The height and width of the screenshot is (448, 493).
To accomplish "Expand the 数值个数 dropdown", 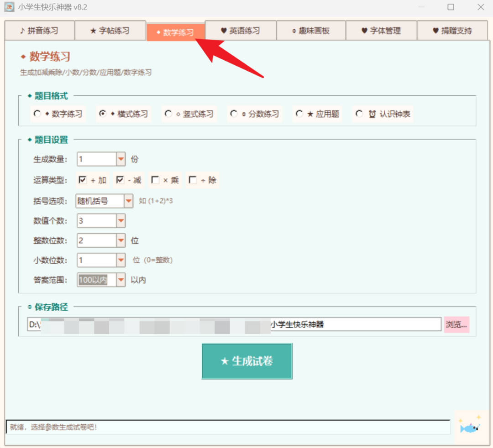I will pos(121,220).
